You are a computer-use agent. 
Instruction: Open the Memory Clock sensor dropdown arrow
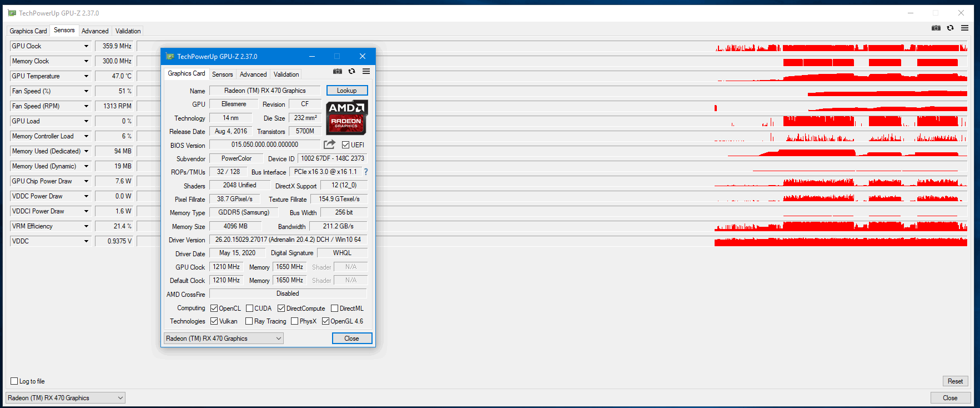[x=86, y=61]
